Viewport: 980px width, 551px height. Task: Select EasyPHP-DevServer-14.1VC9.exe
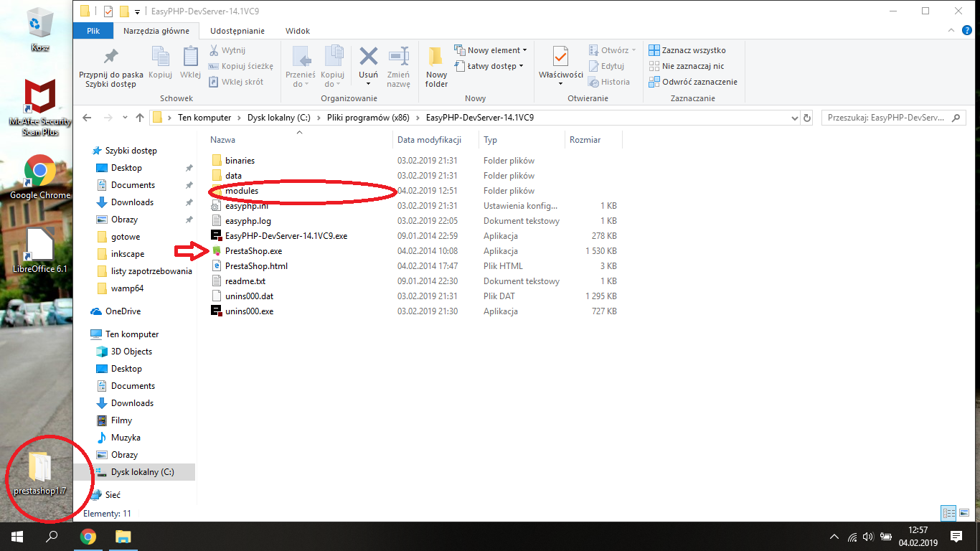pyautogui.click(x=279, y=236)
